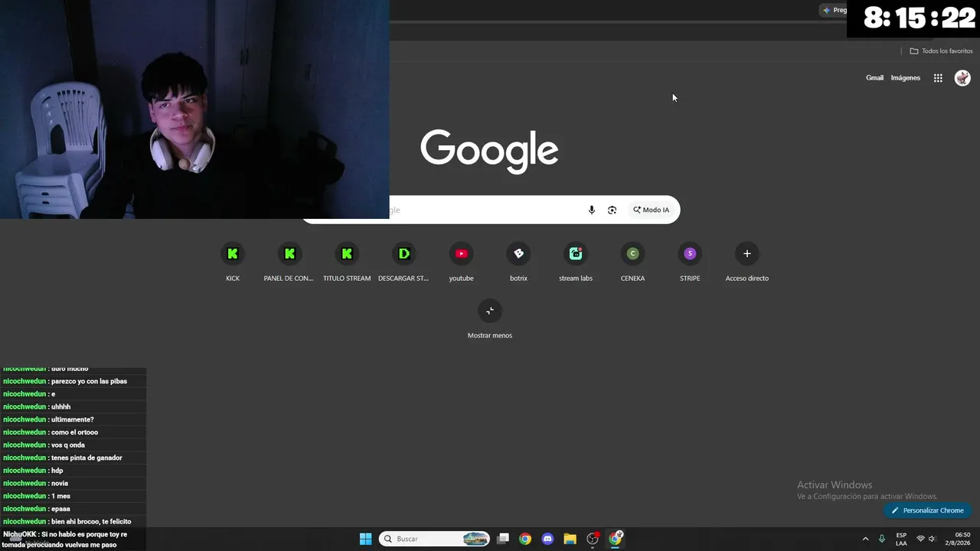Click the microphone icon in system tray
The width and height of the screenshot is (980, 551).
(882, 539)
